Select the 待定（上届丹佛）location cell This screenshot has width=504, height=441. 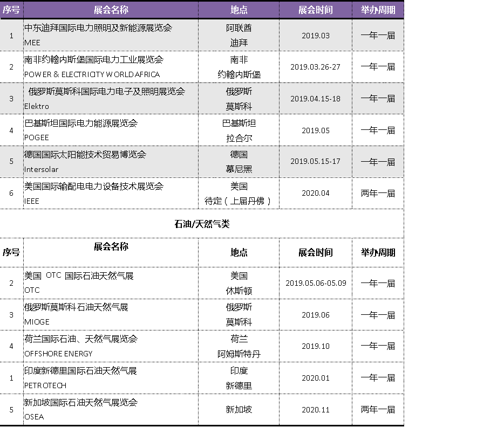tap(239, 200)
